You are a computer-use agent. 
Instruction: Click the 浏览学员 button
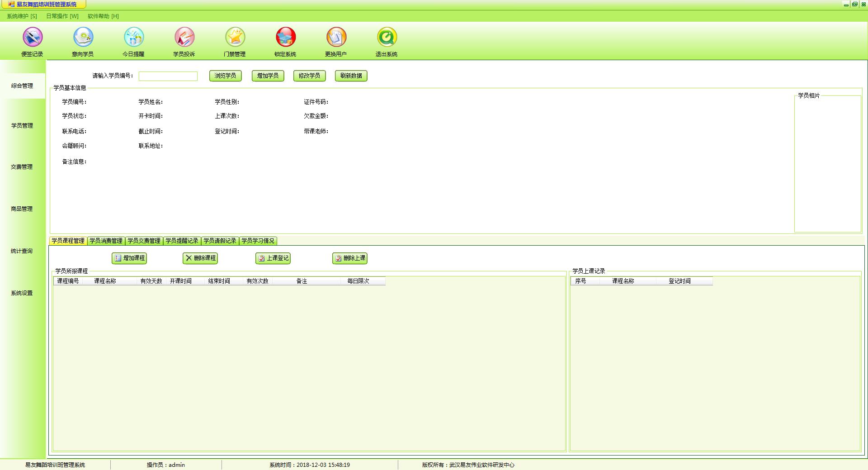point(226,76)
